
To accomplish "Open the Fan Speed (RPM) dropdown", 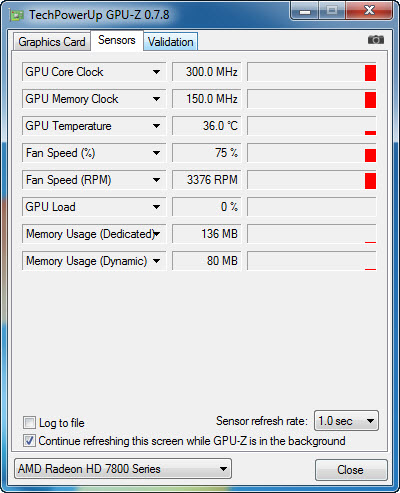I will 156,180.
